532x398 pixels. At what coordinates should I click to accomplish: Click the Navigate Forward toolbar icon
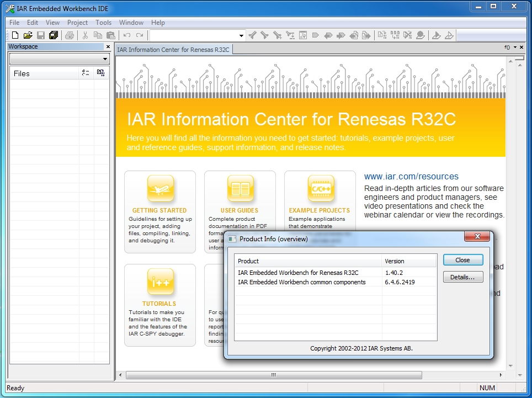[366, 35]
